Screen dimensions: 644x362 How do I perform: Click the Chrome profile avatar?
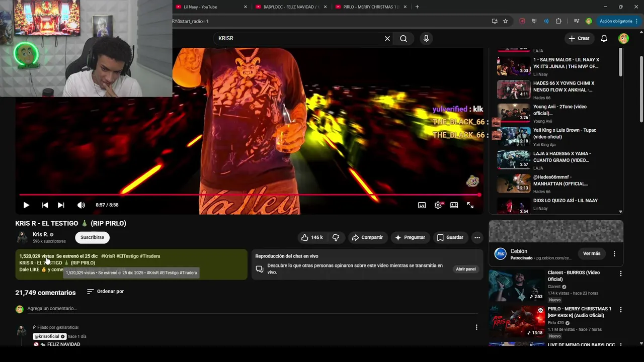click(589, 21)
